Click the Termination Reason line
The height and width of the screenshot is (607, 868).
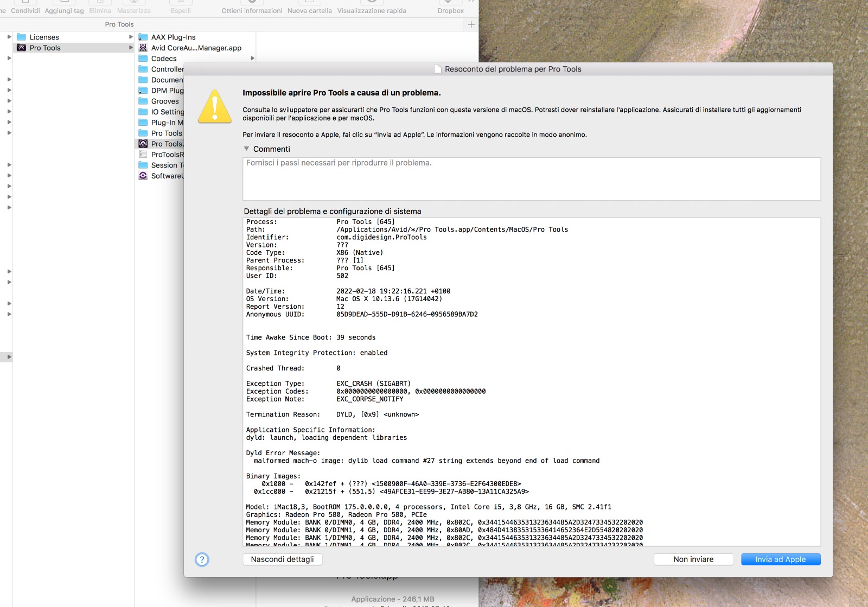coord(333,414)
